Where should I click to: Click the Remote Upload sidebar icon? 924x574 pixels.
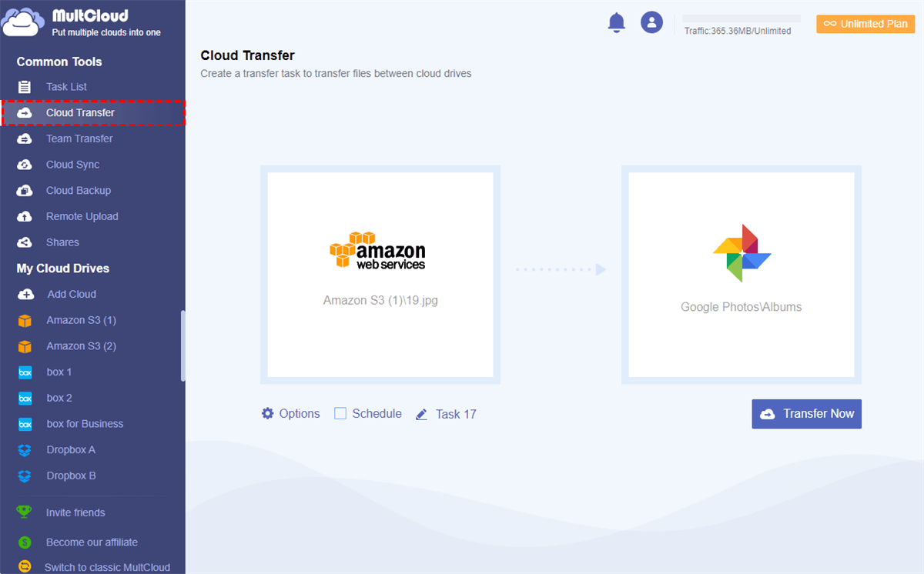[x=25, y=216]
